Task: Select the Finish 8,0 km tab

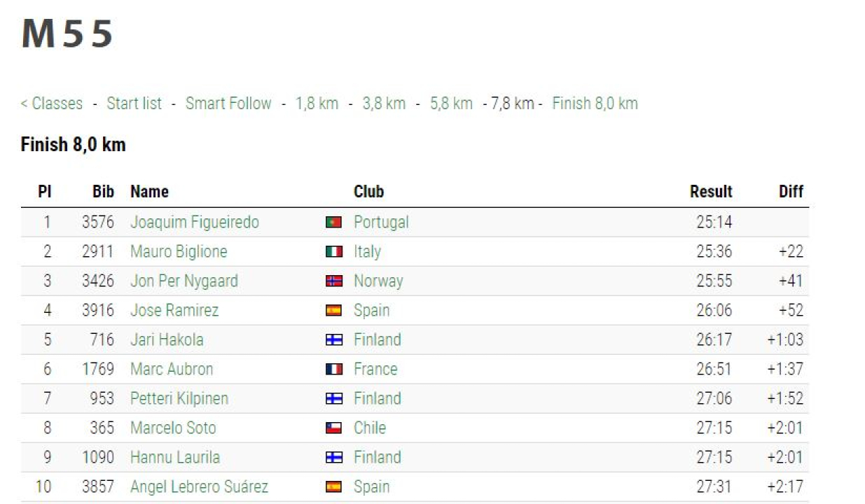Action: tap(595, 104)
